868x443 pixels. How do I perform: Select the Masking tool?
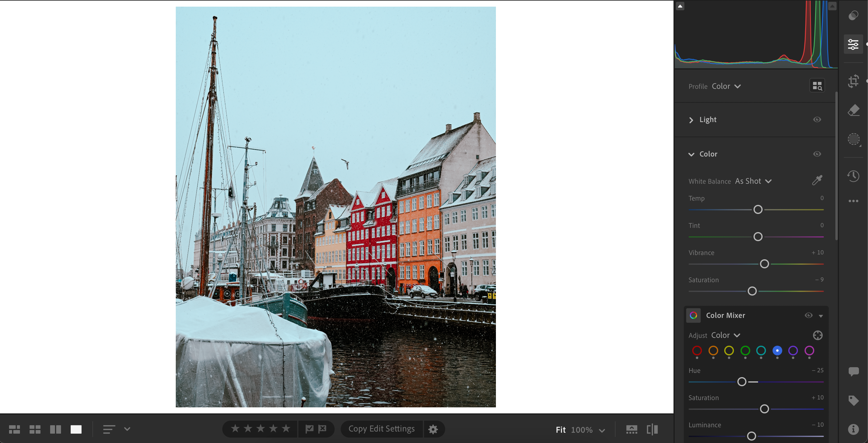854,139
